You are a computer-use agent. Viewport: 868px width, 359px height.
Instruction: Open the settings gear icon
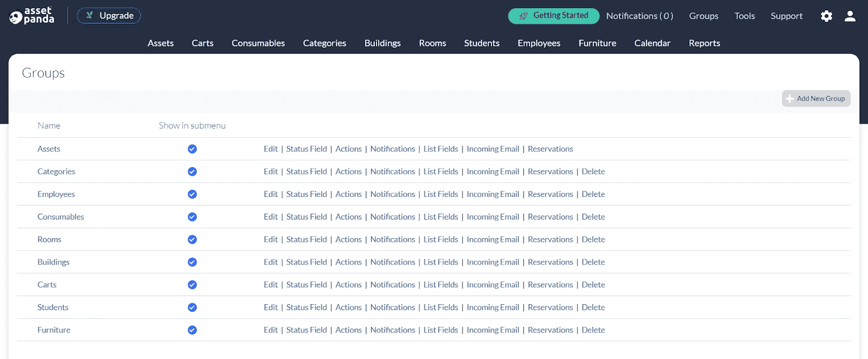coord(826,16)
